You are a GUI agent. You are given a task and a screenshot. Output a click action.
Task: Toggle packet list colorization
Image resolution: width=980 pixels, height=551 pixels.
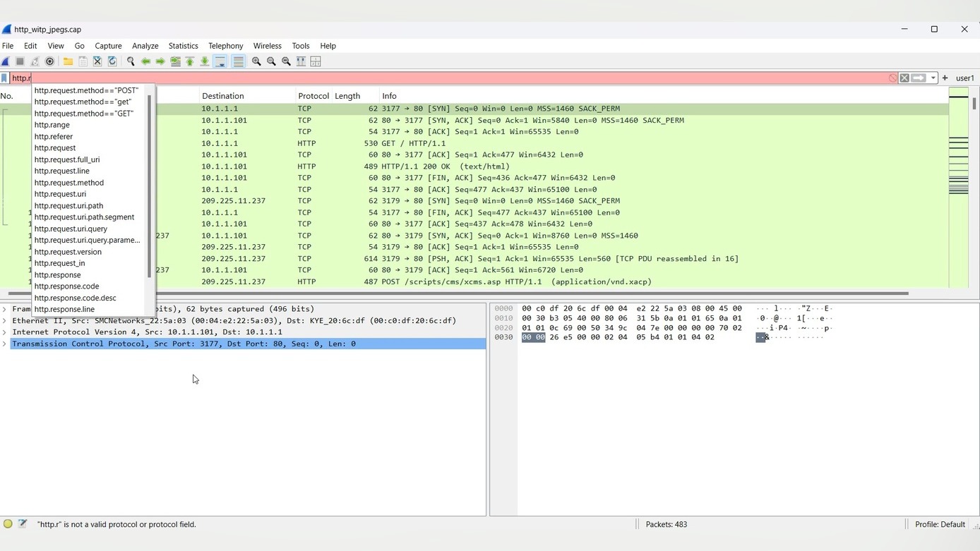(238, 61)
